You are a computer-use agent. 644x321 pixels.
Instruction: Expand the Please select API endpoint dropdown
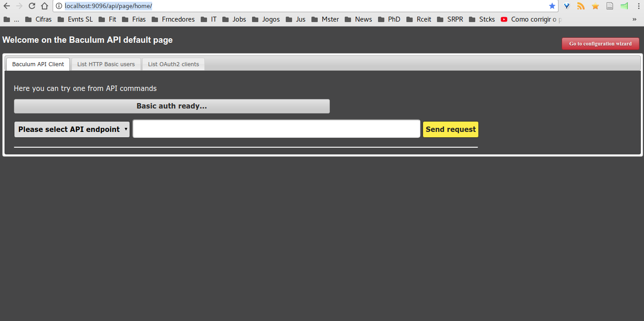(72, 129)
